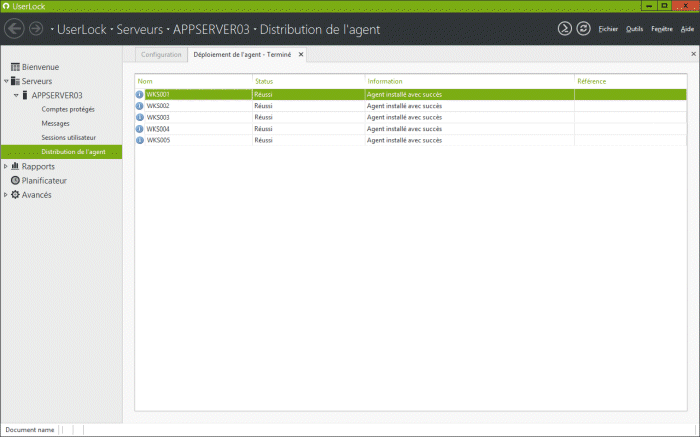Collapse the APPSERVER03 tree node
The height and width of the screenshot is (437, 700).
tap(16, 95)
